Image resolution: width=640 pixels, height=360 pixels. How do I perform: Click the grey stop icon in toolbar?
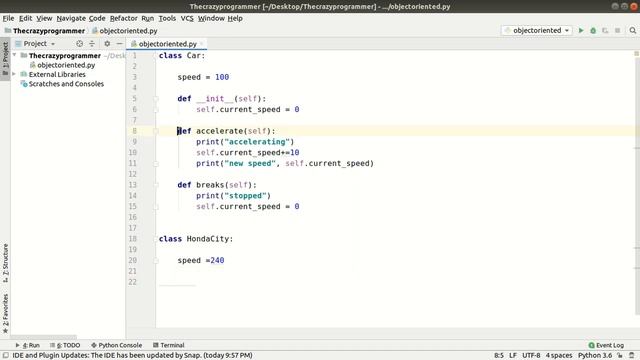point(618,31)
